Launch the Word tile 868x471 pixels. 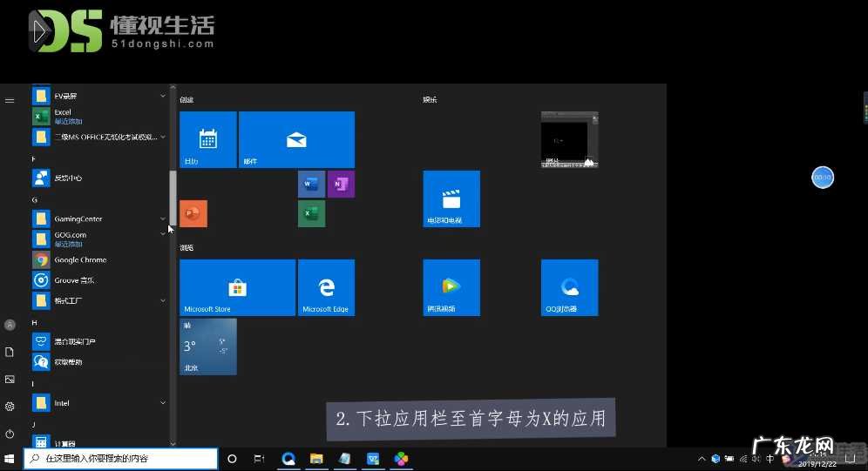[x=311, y=184]
